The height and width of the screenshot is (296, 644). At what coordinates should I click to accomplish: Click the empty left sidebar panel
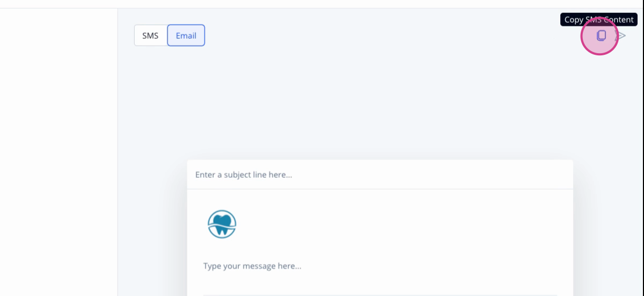pos(58,152)
